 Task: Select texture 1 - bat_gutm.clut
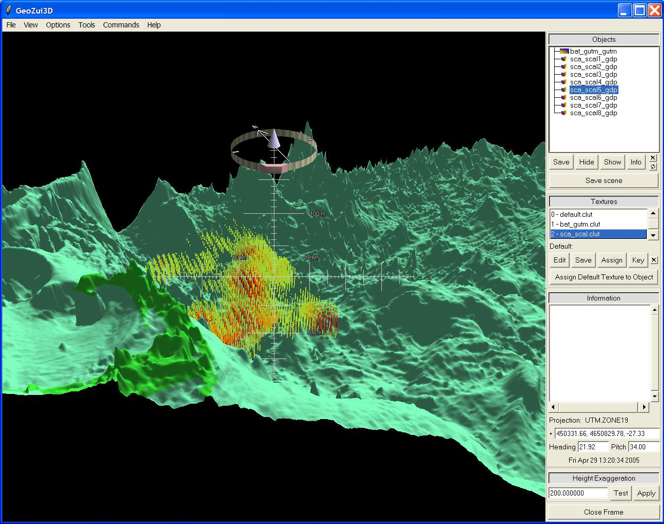click(x=576, y=224)
